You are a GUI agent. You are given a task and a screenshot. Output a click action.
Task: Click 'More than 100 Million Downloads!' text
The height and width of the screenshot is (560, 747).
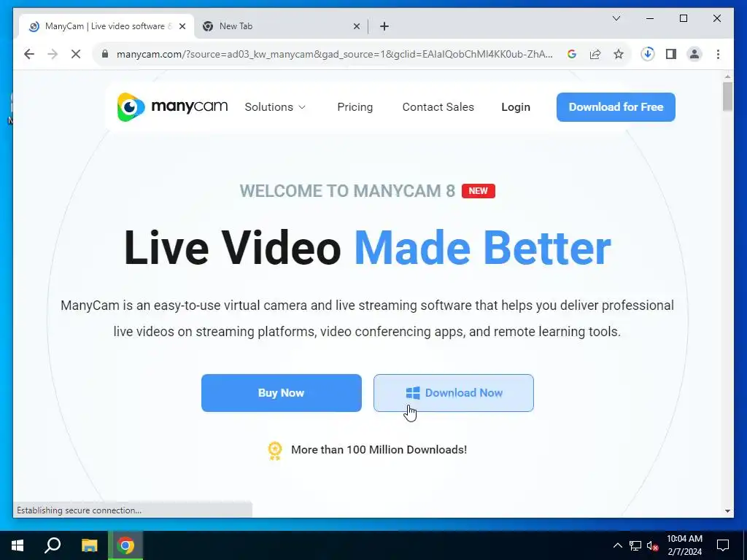pyautogui.click(x=379, y=449)
